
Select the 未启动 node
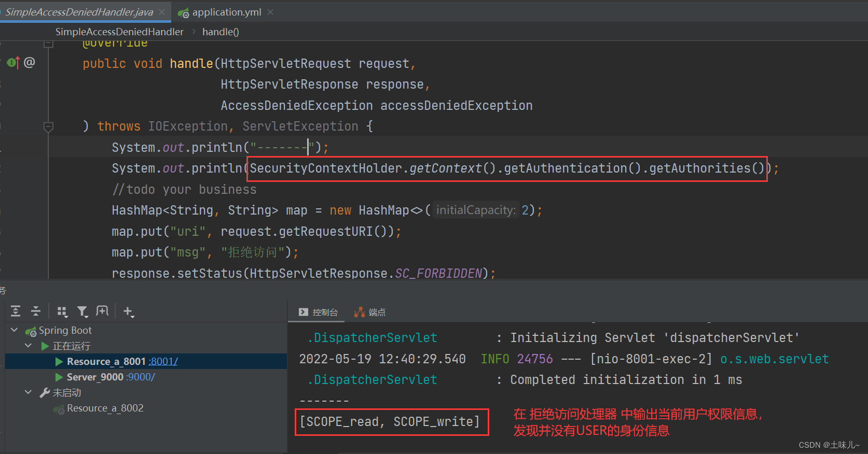click(x=67, y=392)
